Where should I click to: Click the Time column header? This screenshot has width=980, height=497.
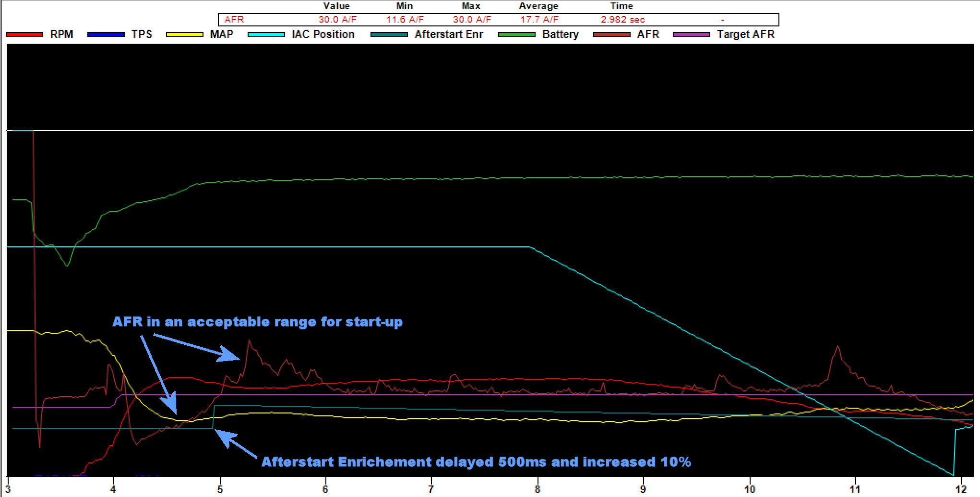(x=621, y=6)
